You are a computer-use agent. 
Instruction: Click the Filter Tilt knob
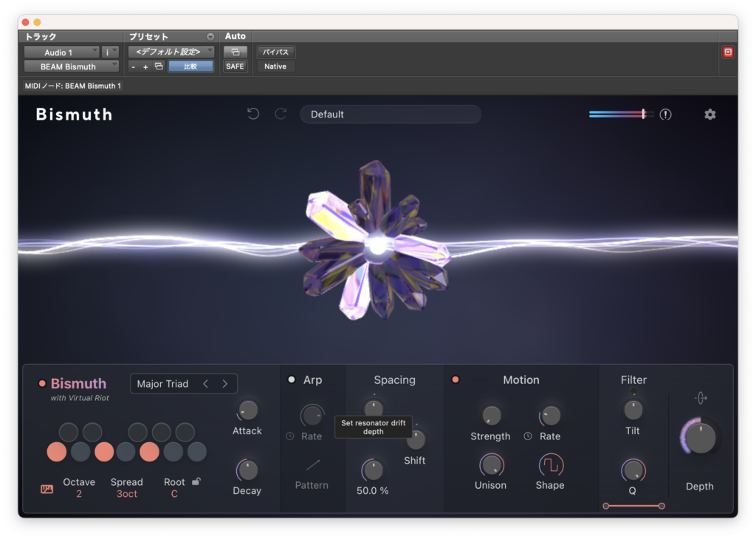(633, 411)
